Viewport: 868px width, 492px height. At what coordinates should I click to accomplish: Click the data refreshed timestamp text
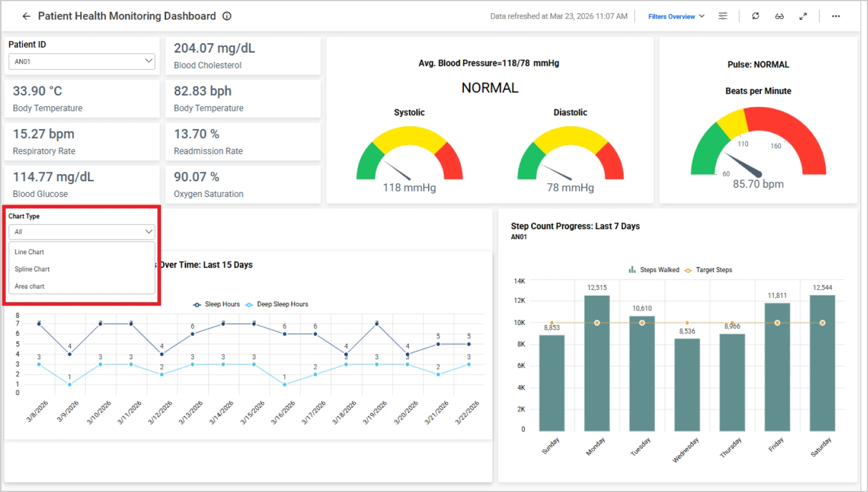pos(559,16)
